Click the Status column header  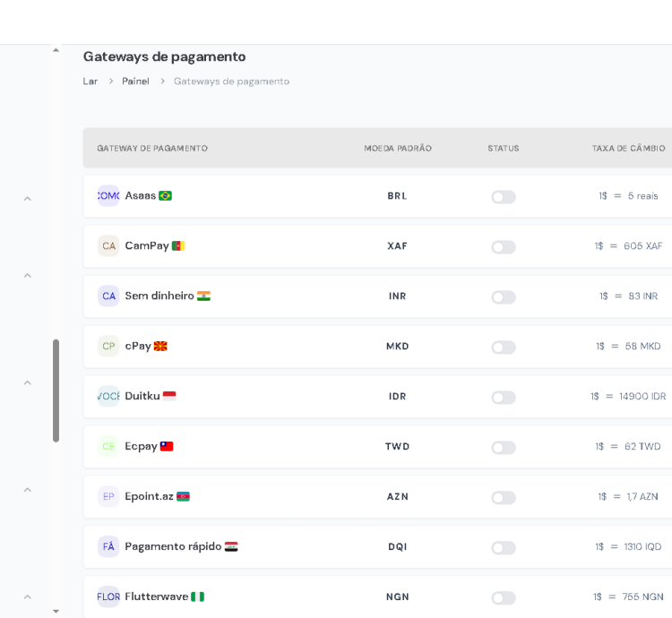[504, 148]
